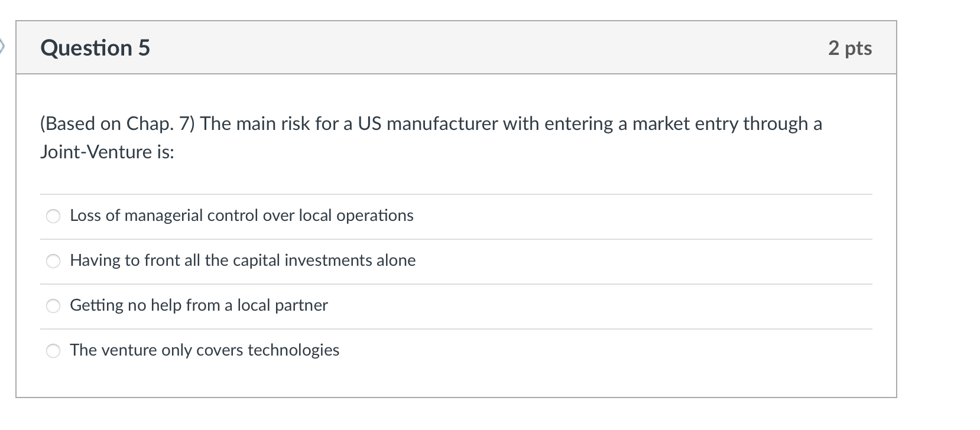Click the '2 pts' label
This screenshot has width=980, height=430.
[850, 48]
